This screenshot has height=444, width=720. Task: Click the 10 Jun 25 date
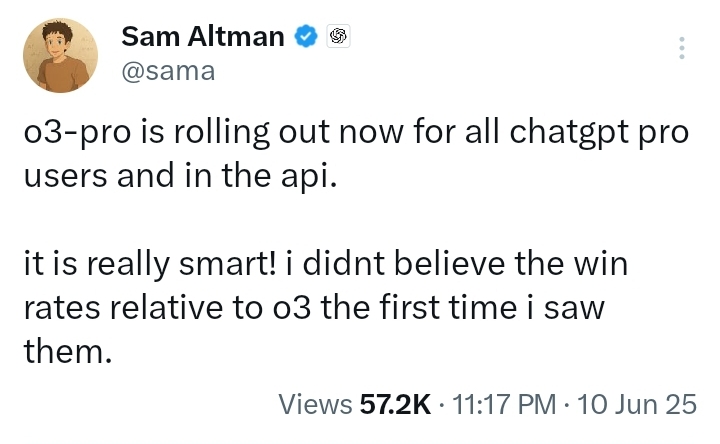636,404
